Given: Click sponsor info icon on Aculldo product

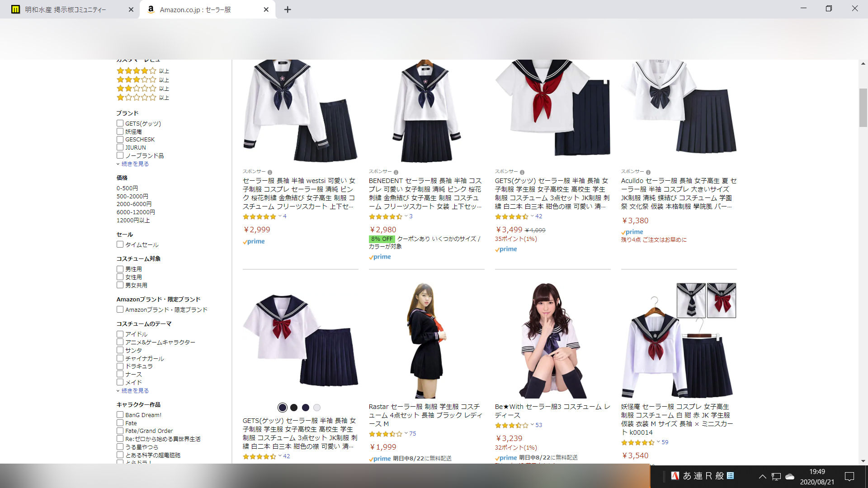Looking at the screenshot, I should (x=648, y=172).
